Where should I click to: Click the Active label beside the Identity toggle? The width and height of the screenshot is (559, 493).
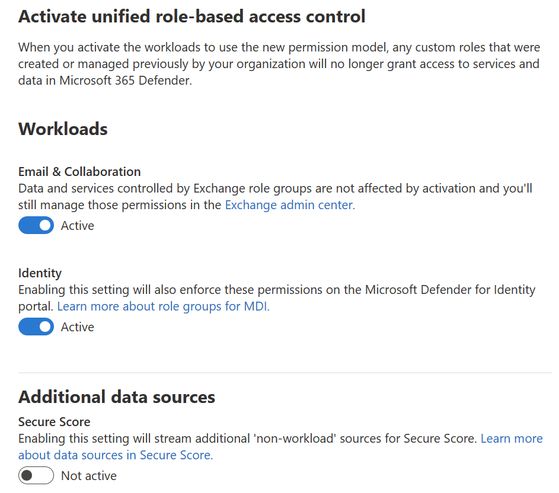pos(77,327)
